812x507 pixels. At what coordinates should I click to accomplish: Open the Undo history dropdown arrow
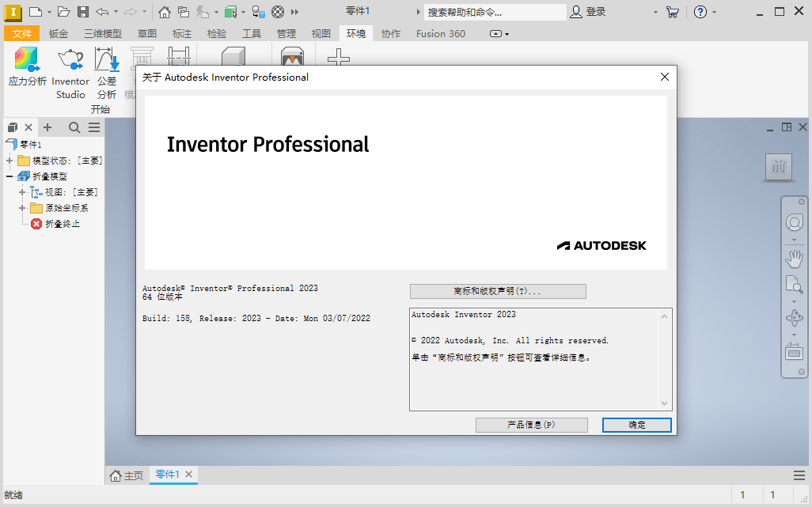coord(116,11)
